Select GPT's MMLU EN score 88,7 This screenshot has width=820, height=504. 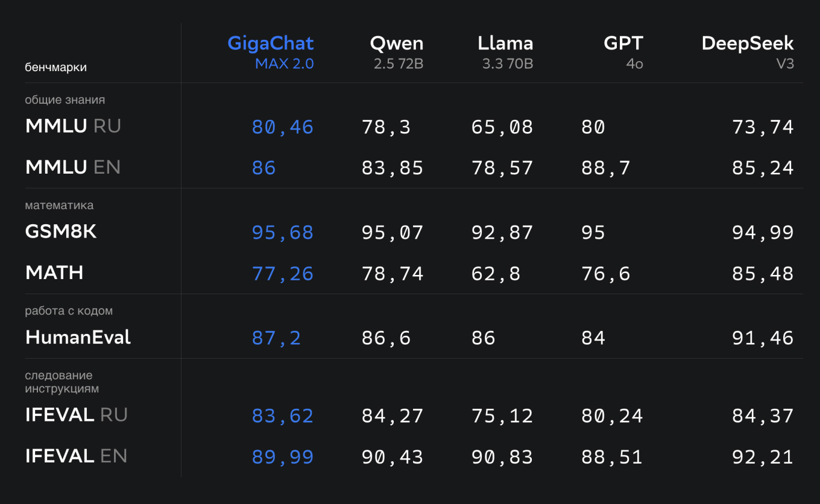click(605, 168)
